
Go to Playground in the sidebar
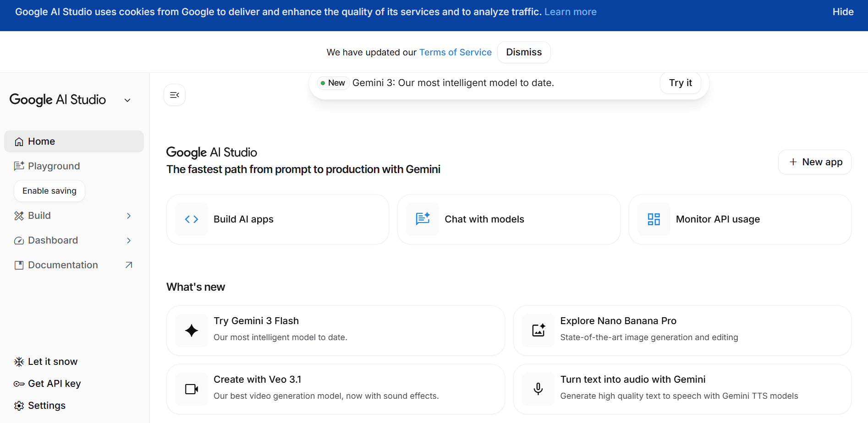coord(54,166)
